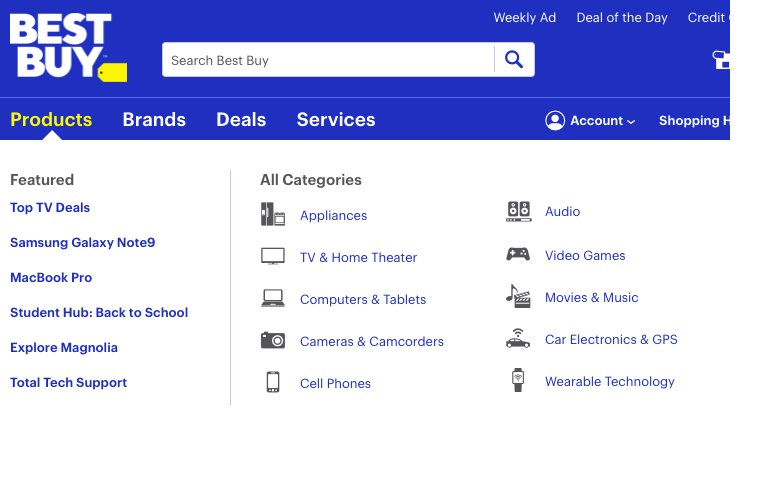
Task: Expand the Account dropdown chevron
Action: pos(631,121)
